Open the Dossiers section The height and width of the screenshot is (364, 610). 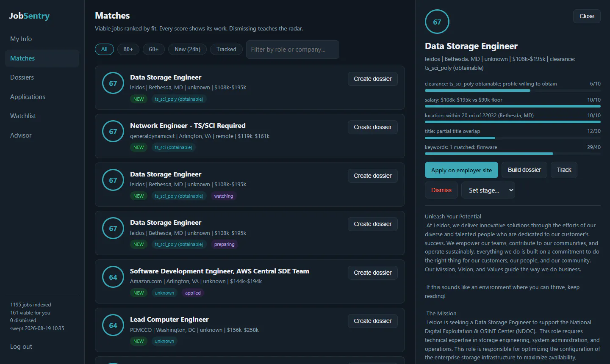coord(42,77)
